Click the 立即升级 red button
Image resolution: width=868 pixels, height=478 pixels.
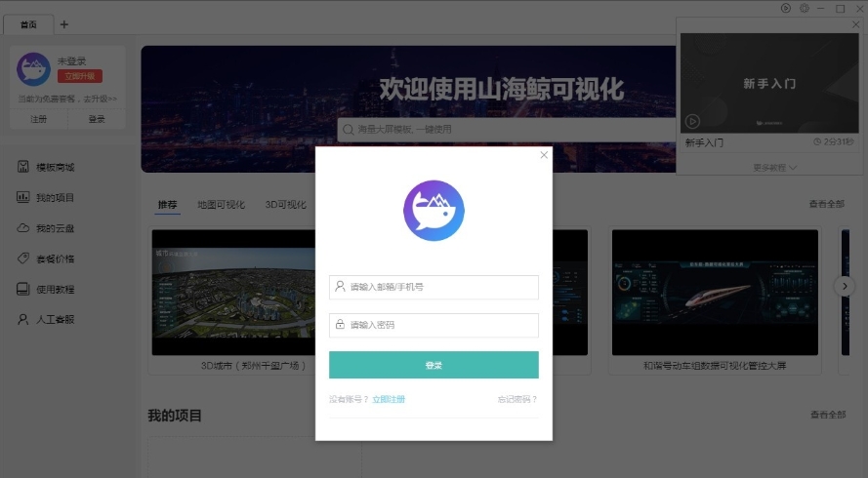pyautogui.click(x=80, y=76)
